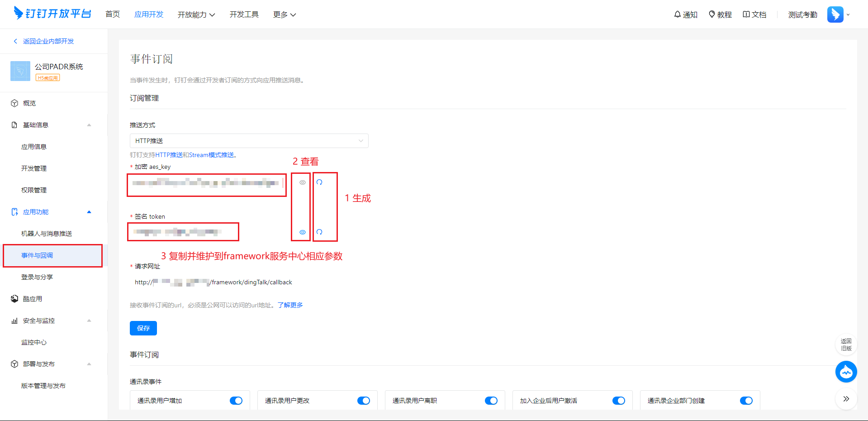The width and height of the screenshot is (868, 421).
Task: Click the 部署与发布 cube icon
Action: pyautogui.click(x=14, y=364)
